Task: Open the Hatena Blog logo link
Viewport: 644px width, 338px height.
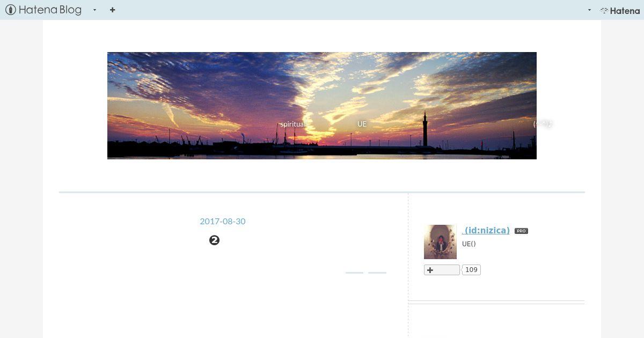Action: pyautogui.click(x=43, y=10)
